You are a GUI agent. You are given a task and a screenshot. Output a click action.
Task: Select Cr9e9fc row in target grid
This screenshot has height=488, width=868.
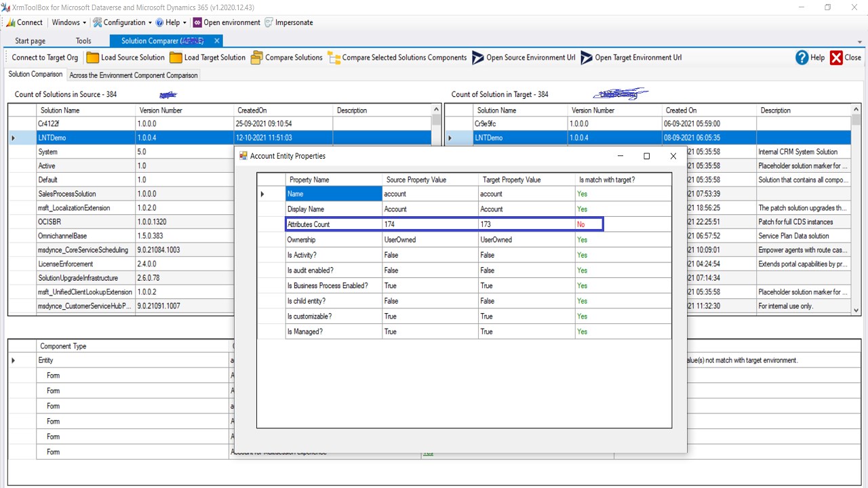click(x=648, y=124)
